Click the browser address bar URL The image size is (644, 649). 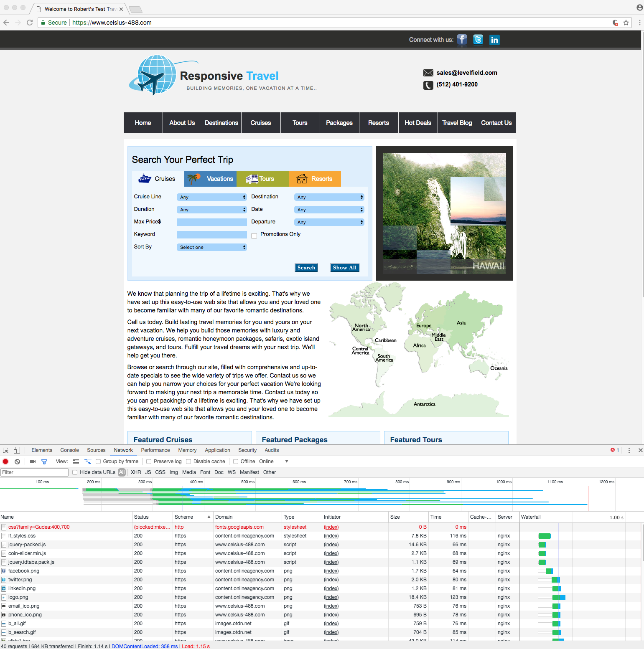(x=112, y=23)
